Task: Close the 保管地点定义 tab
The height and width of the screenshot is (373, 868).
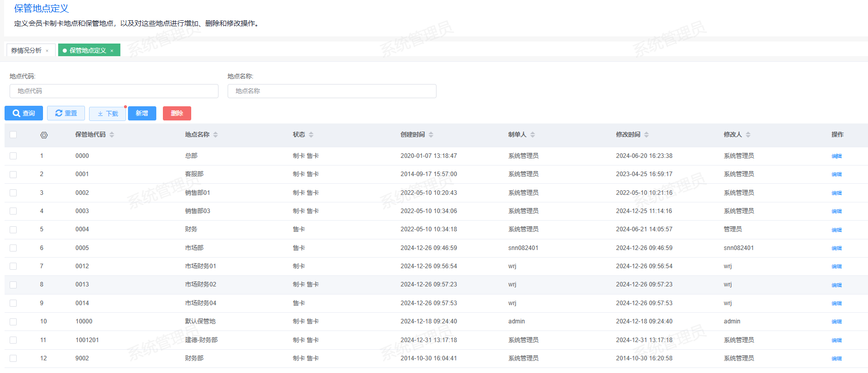Action: [112, 51]
